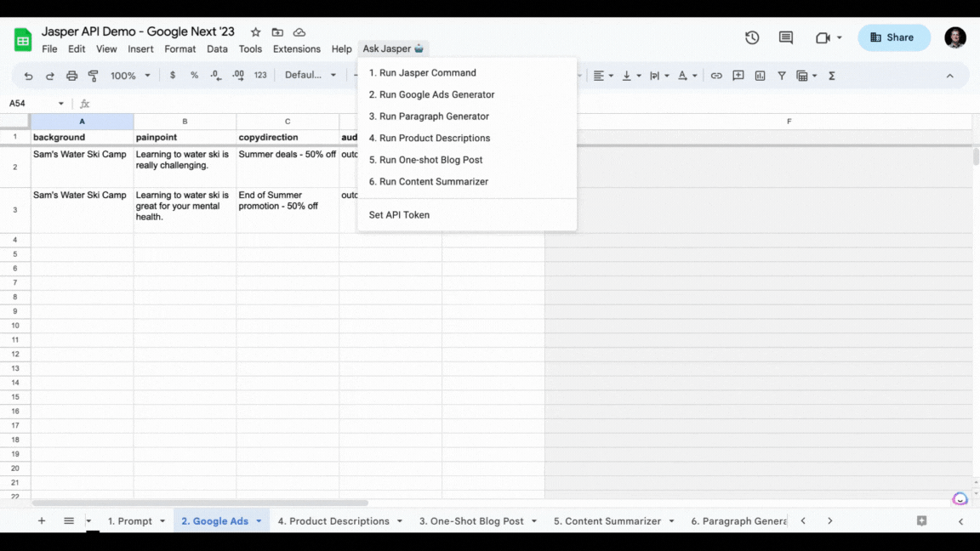Screen dimensions: 980x551
Task: Open the Edit menu
Action: point(77,48)
